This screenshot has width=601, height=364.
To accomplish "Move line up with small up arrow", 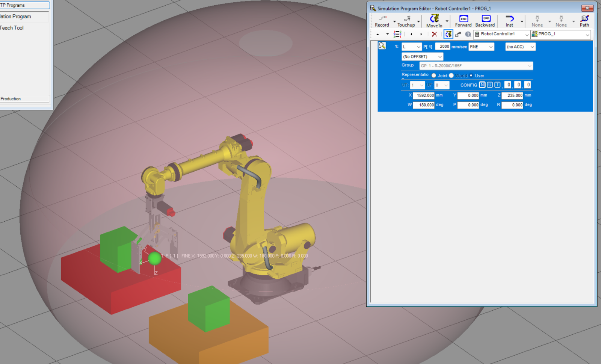I will pos(378,34).
